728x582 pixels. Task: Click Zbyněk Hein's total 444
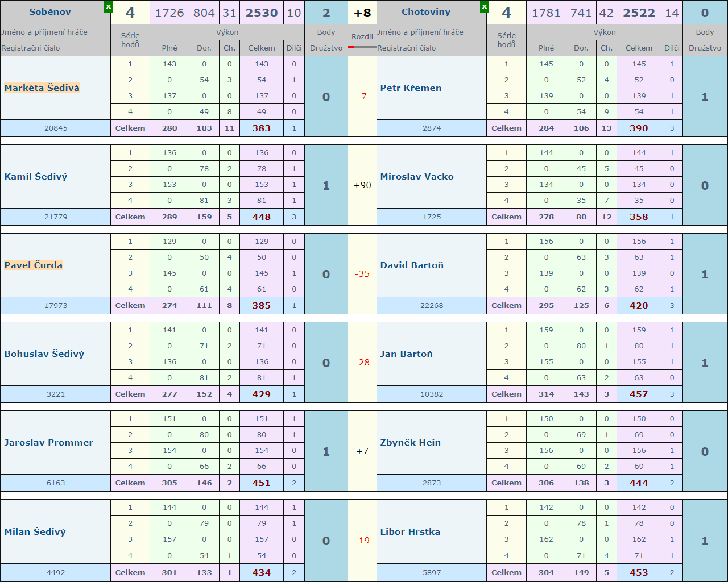click(x=639, y=483)
